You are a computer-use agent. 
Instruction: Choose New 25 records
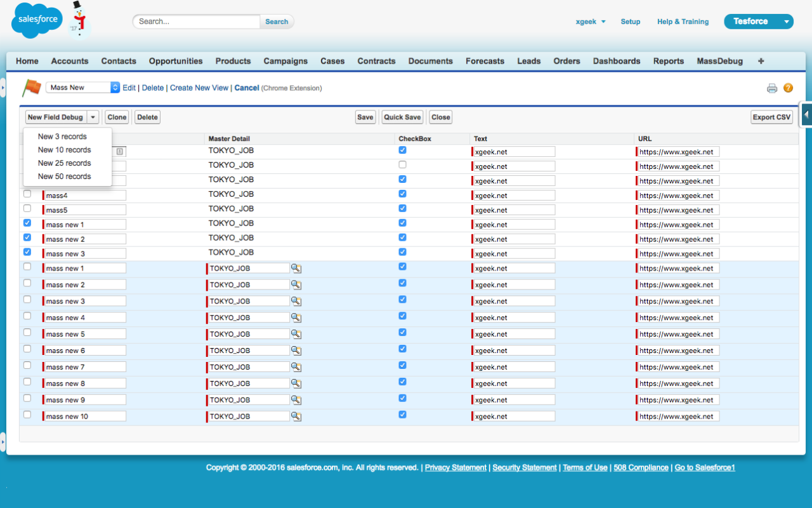[x=64, y=163]
